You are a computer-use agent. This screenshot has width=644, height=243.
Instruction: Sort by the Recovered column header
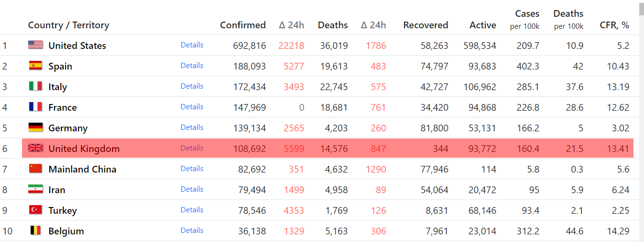(426, 25)
